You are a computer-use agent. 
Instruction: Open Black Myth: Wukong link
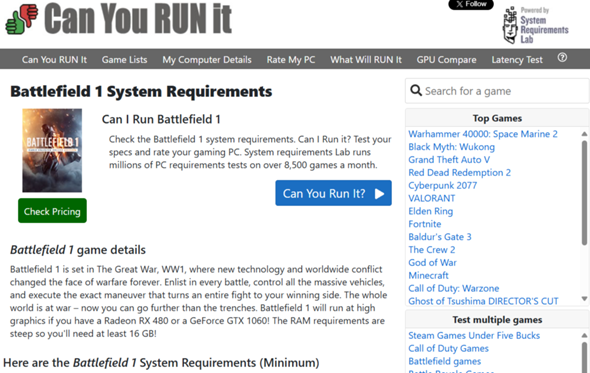tap(452, 147)
